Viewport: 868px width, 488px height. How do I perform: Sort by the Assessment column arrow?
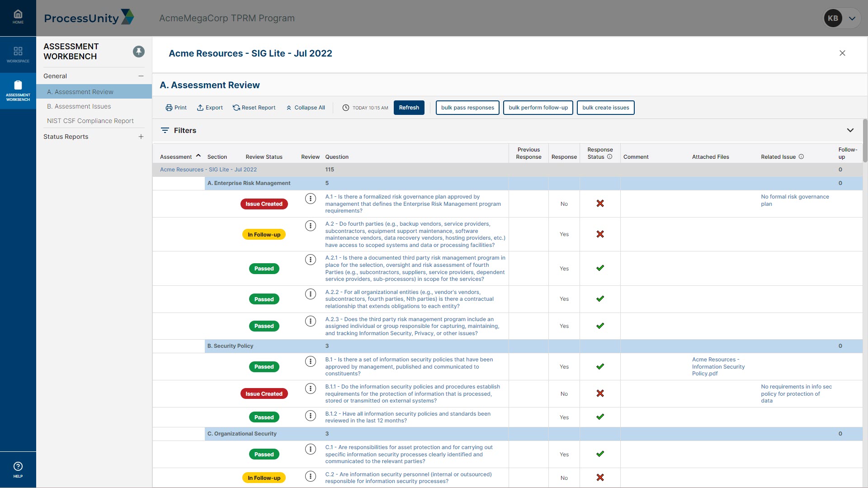(198, 156)
